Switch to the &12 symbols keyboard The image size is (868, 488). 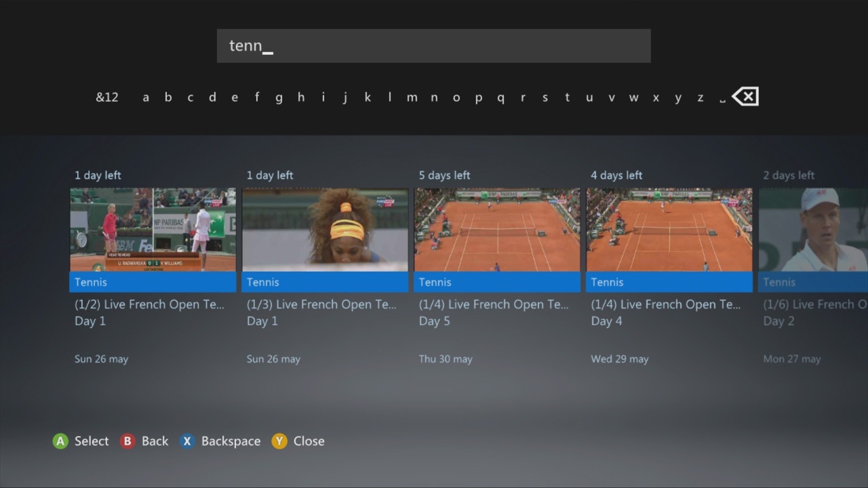point(107,97)
